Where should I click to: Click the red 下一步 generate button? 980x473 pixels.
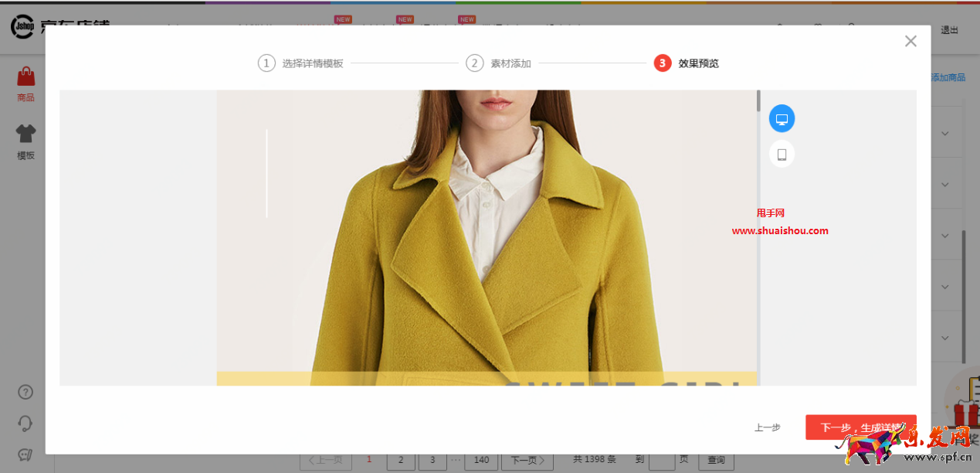(860, 427)
